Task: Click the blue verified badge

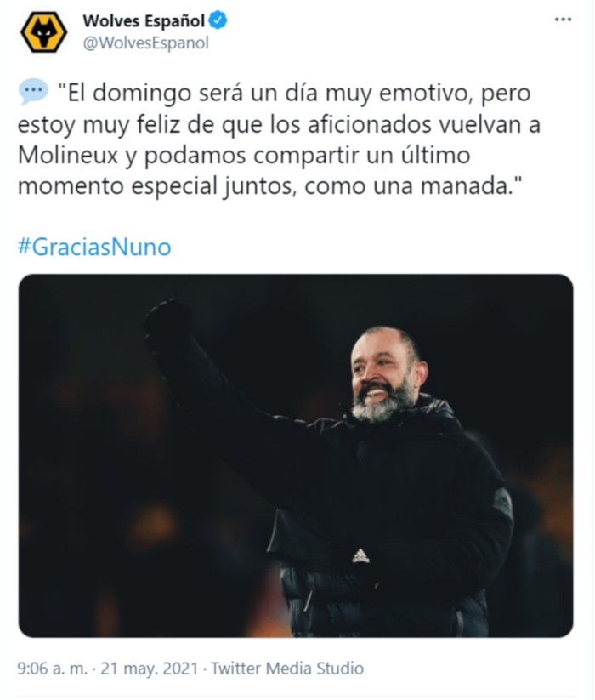Action: (x=218, y=20)
